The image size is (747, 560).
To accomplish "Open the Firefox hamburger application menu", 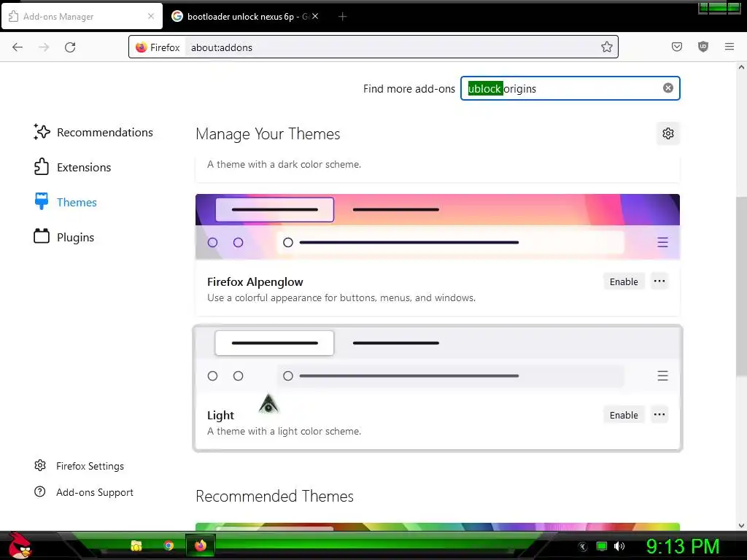I will (x=729, y=47).
